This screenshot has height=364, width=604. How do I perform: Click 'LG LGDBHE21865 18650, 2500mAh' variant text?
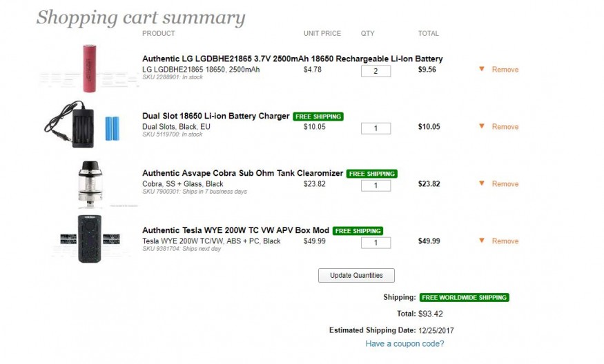pyautogui.click(x=201, y=70)
